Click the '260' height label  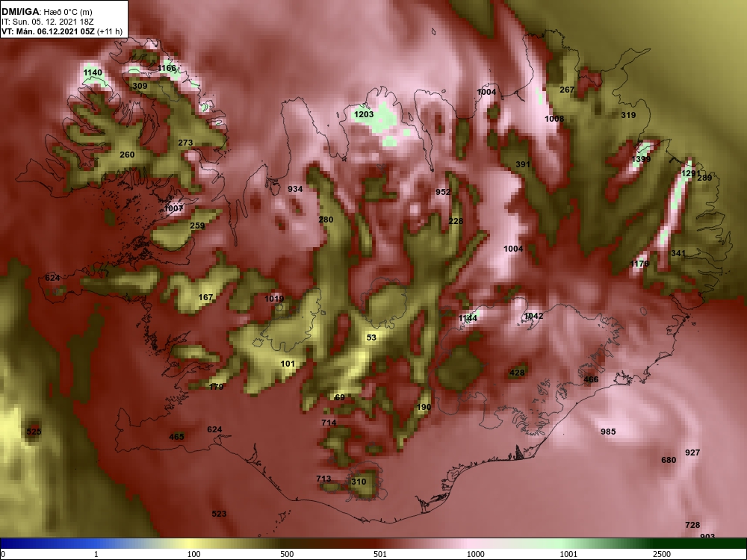tap(127, 155)
